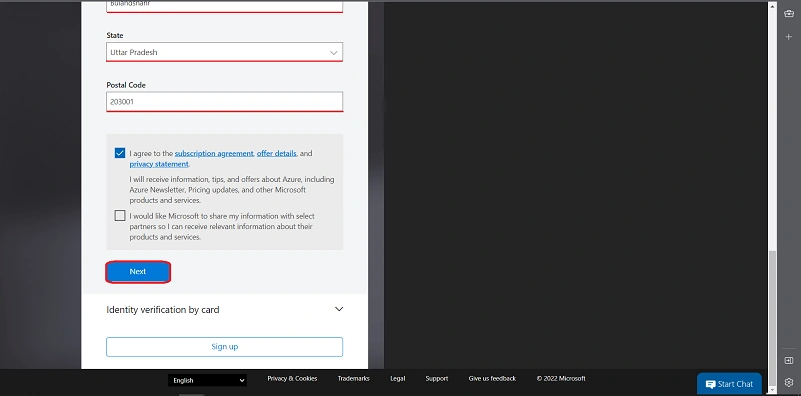Start Chat with support

(729, 384)
